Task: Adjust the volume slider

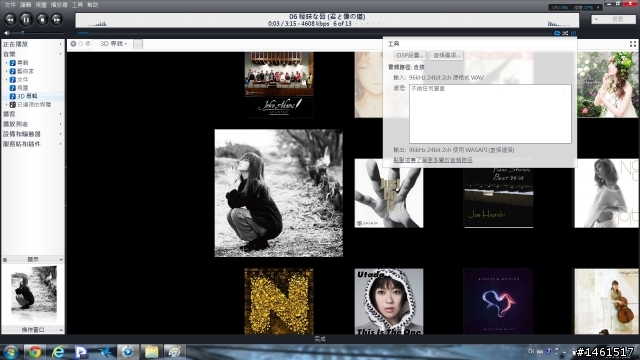Action: click(38, 33)
